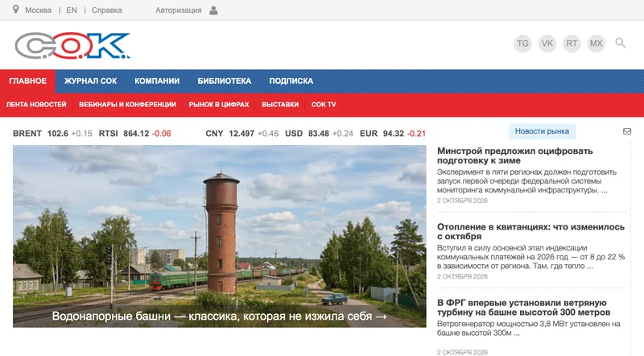This screenshot has width=644, height=356.
Task: Open headline 'Отопление в квитанциях: что изменилось'
Action: [x=530, y=231]
